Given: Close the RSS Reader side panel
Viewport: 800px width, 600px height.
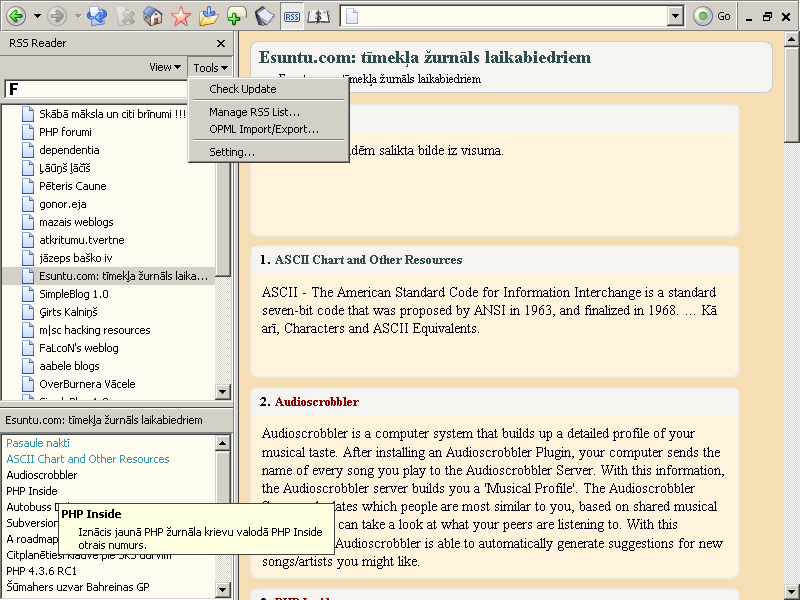Looking at the screenshot, I should (x=221, y=44).
